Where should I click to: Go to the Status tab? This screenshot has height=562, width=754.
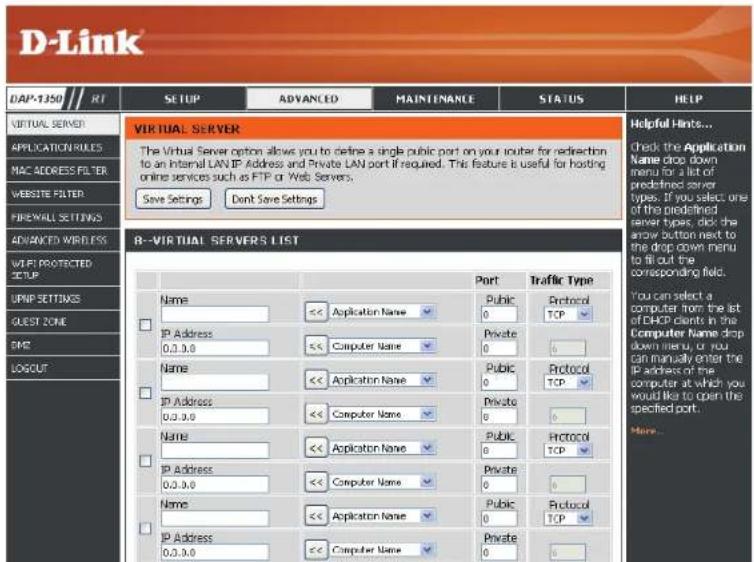tap(562, 99)
